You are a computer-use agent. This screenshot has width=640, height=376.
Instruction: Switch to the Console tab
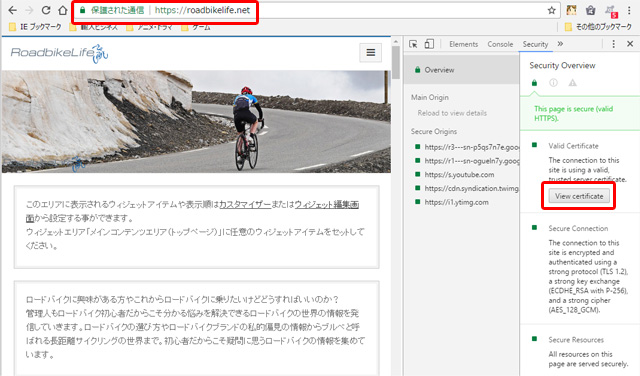coord(500,44)
